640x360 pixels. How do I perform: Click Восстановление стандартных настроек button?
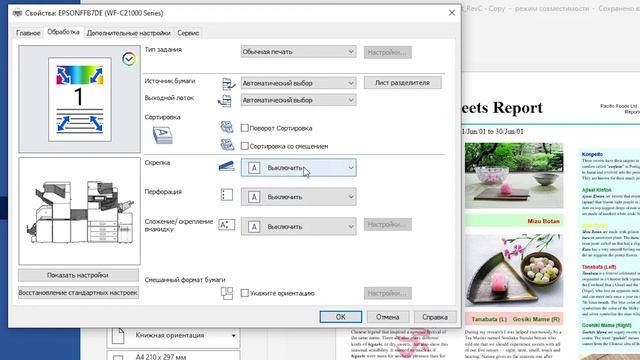pyautogui.click(x=78, y=293)
